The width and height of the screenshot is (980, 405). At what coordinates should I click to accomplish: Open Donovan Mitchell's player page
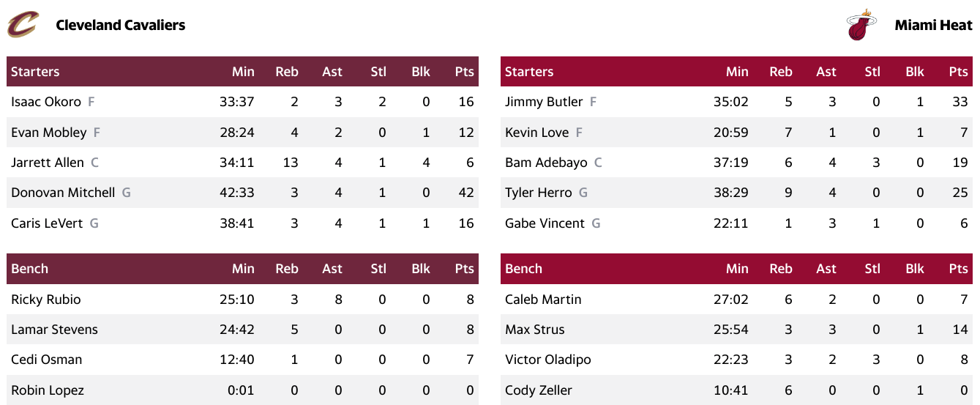tap(63, 193)
